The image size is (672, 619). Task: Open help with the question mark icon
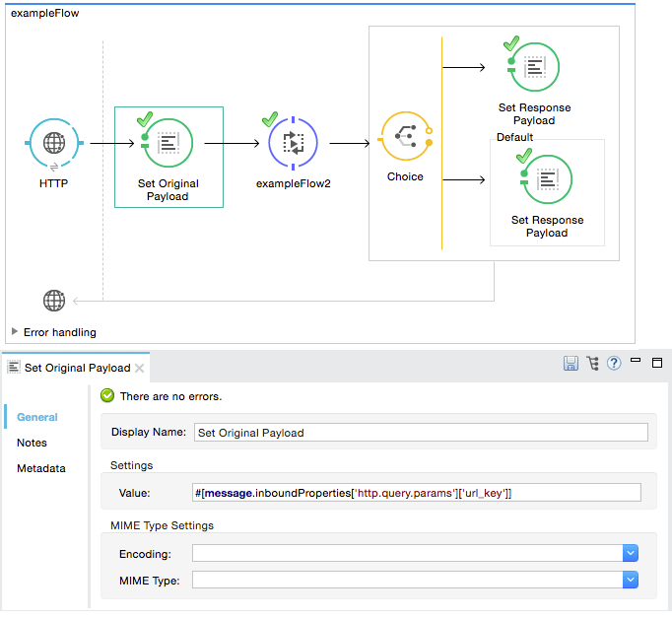(614, 364)
